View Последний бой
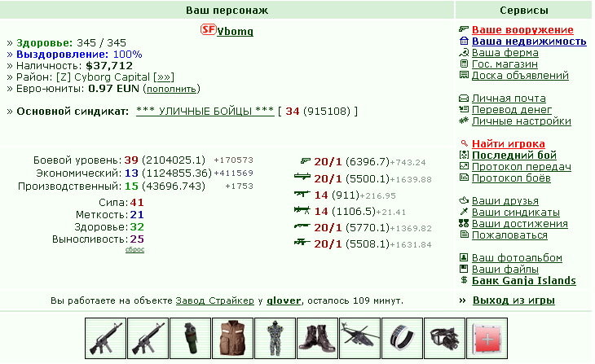Screen dimensions: 595x364 tap(514, 155)
